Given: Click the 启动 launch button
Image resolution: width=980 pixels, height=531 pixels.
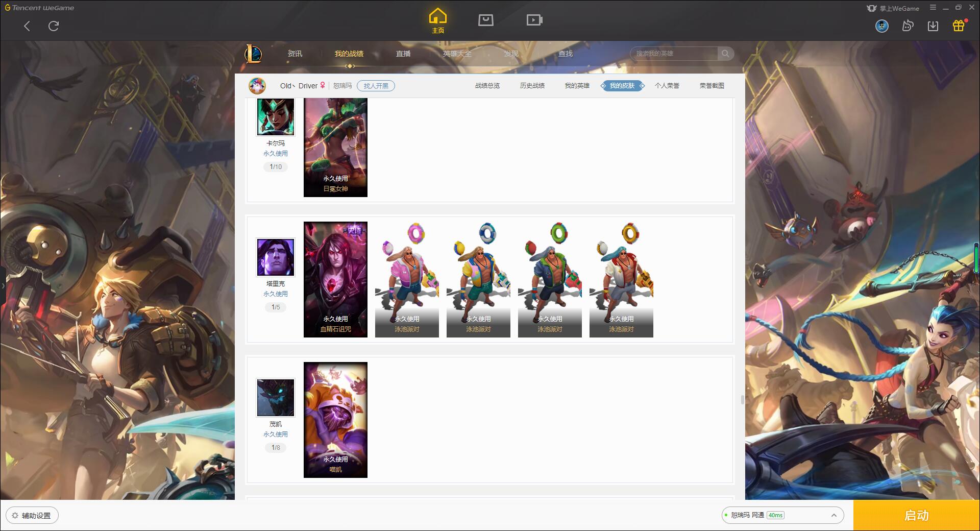Looking at the screenshot, I should tap(916, 516).
